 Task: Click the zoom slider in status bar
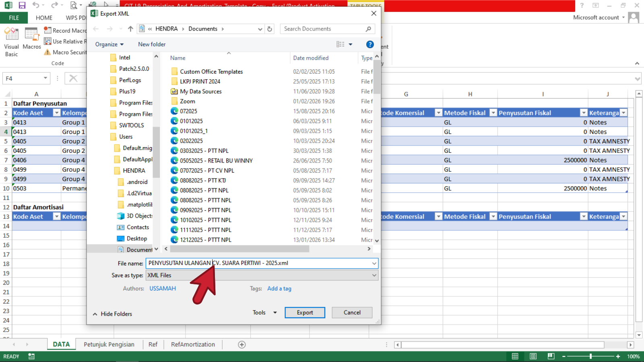click(590, 356)
